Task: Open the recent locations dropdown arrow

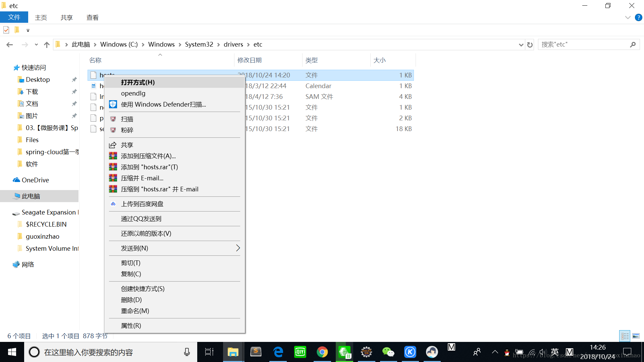Action: pos(36,45)
